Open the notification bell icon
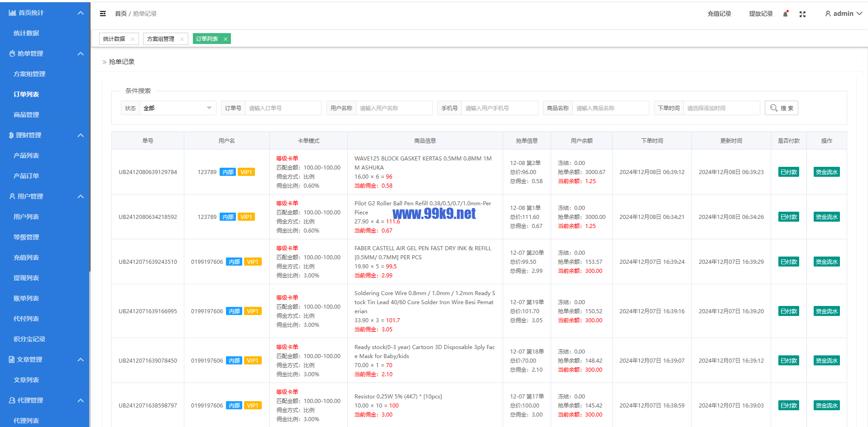 click(x=786, y=14)
